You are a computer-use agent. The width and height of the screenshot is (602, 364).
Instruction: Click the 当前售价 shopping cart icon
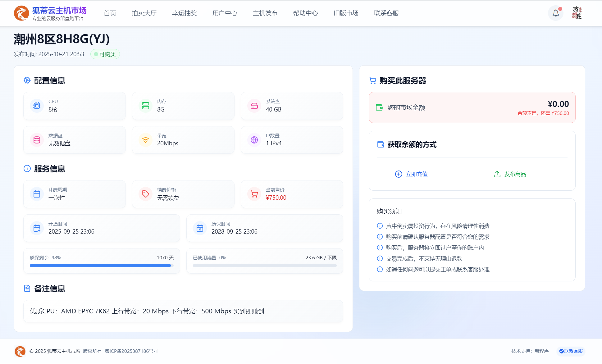(254, 194)
